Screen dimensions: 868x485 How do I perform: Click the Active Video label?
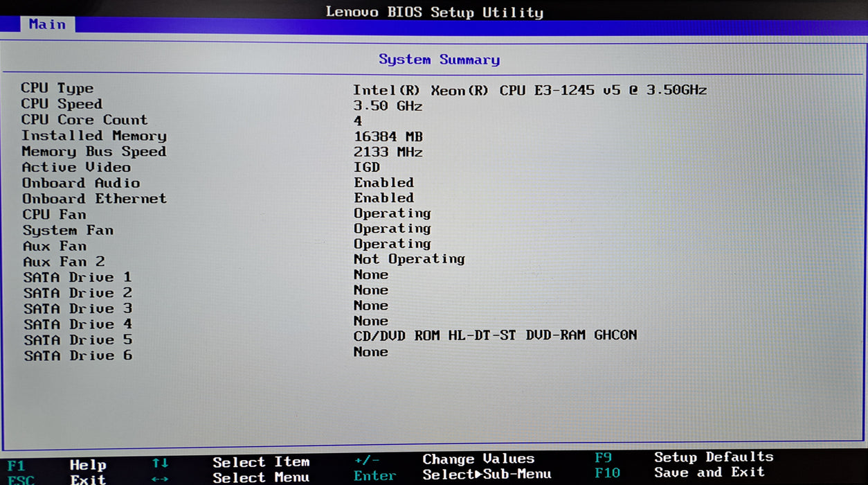[x=76, y=168]
